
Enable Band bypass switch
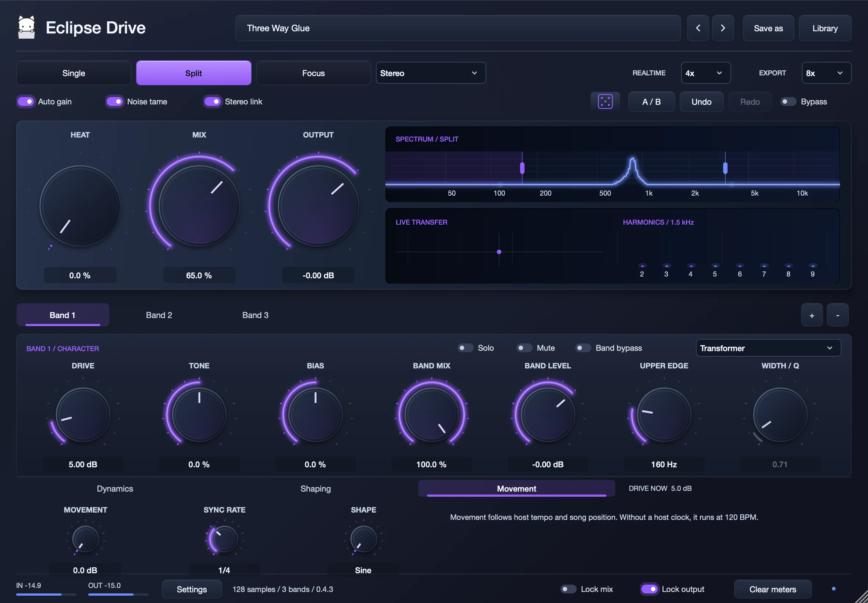pos(583,347)
